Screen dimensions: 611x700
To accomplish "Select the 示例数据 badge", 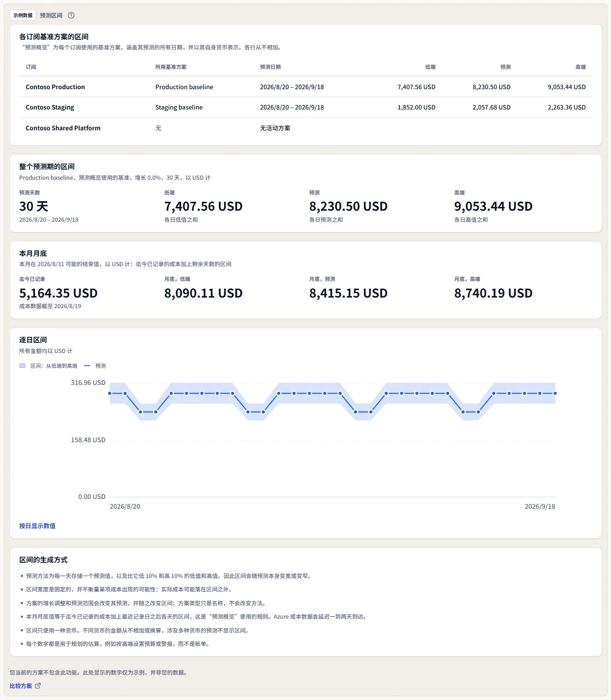I will (23, 15).
